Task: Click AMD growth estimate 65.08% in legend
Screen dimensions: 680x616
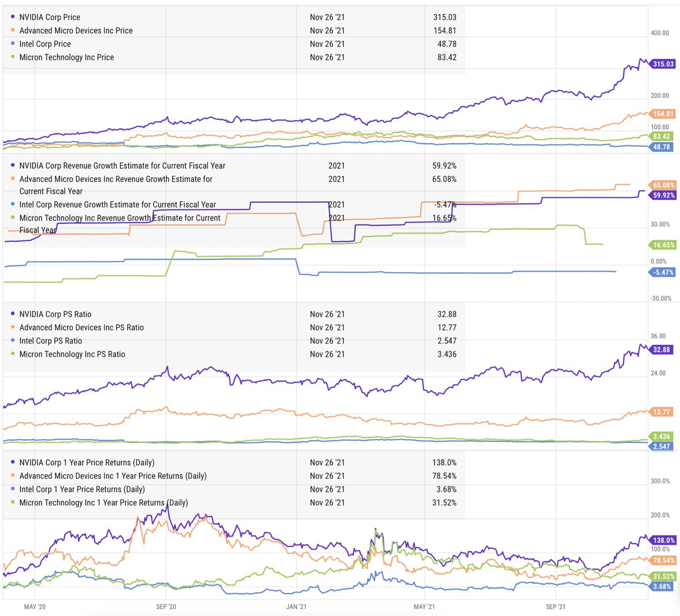Action: tap(444, 179)
